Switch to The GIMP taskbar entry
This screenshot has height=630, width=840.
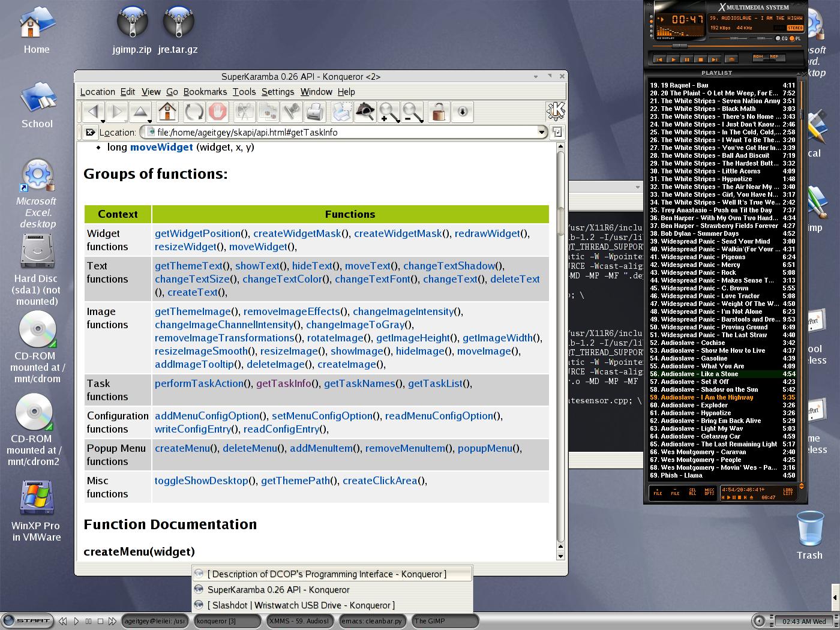pyautogui.click(x=445, y=621)
